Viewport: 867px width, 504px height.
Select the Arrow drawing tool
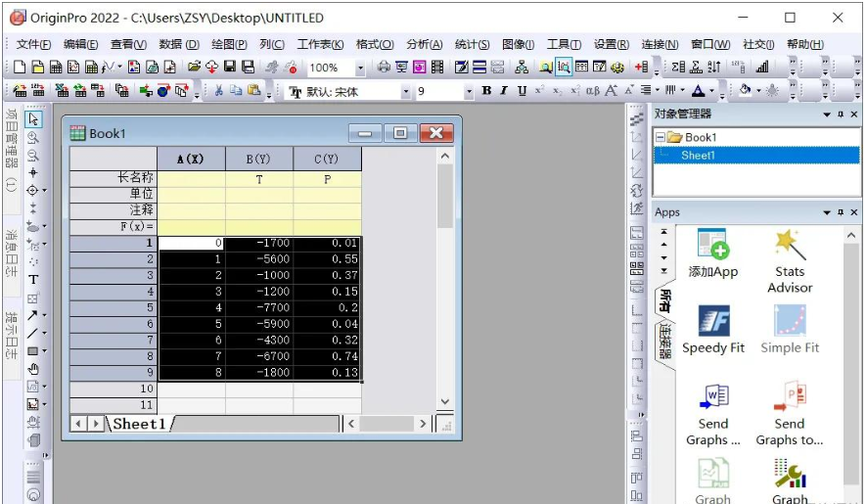pos(32,315)
